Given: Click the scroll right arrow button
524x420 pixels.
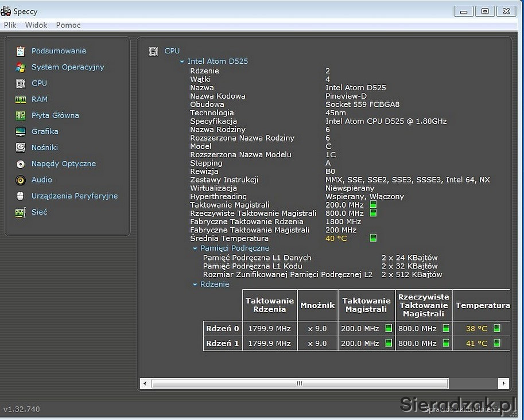Looking at the screenshot, I should point(503,383).
